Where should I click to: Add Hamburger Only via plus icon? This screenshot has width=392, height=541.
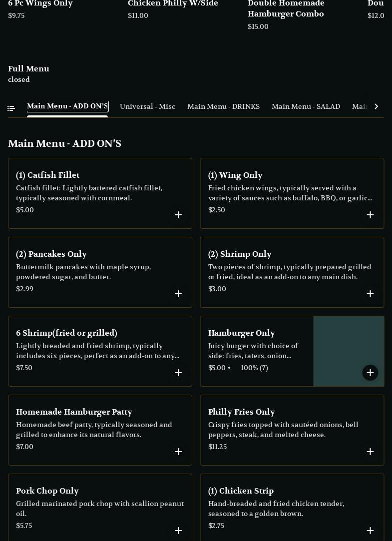pyautogui.click(x=370, y=373)
